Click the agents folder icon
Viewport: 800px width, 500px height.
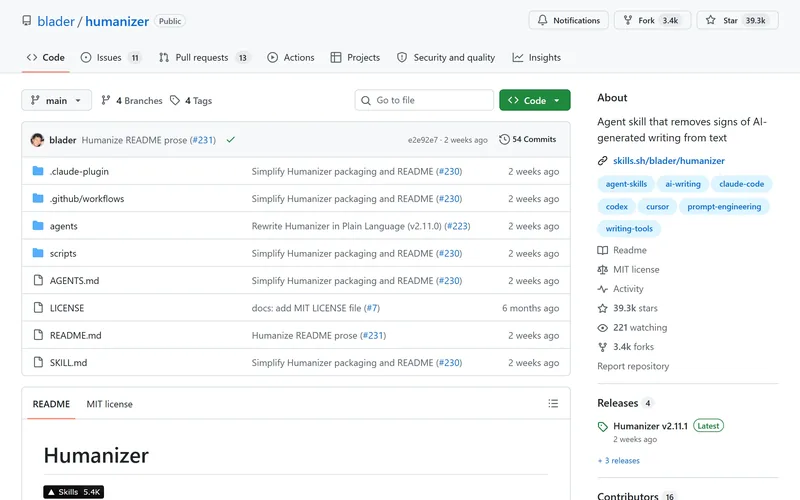point(38,226)
